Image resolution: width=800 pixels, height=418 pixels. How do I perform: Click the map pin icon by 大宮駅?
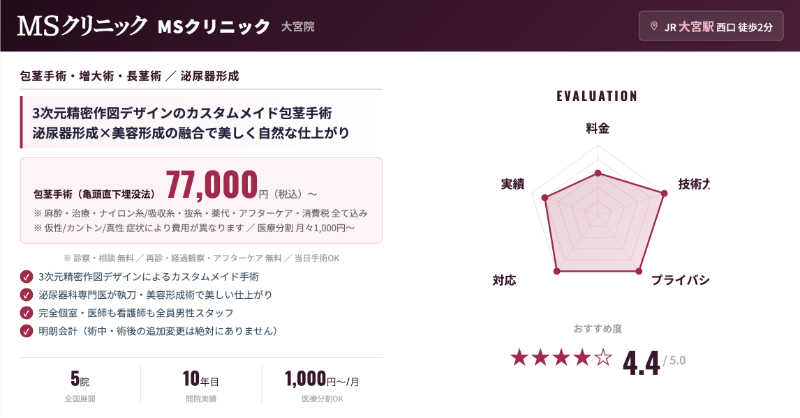point(654,26)
